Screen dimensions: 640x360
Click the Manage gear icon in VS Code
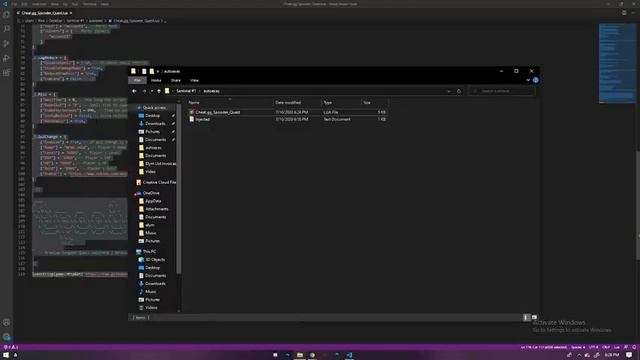pos(6,337)
